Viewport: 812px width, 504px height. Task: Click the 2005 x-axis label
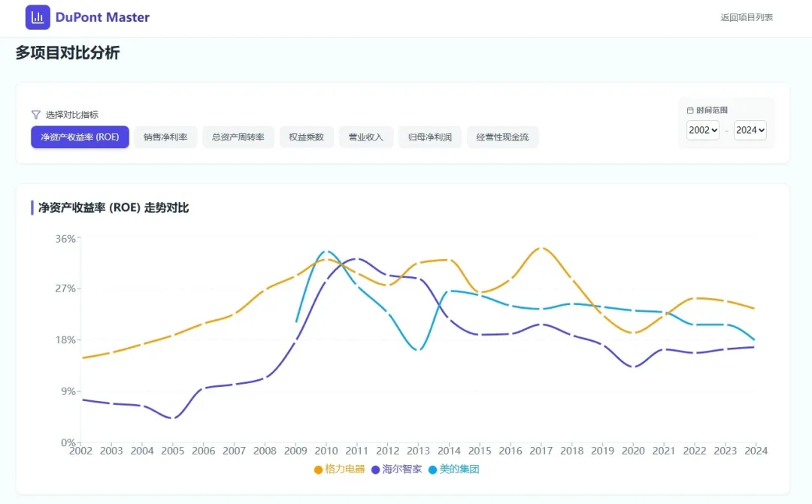(x=172, y=451)
